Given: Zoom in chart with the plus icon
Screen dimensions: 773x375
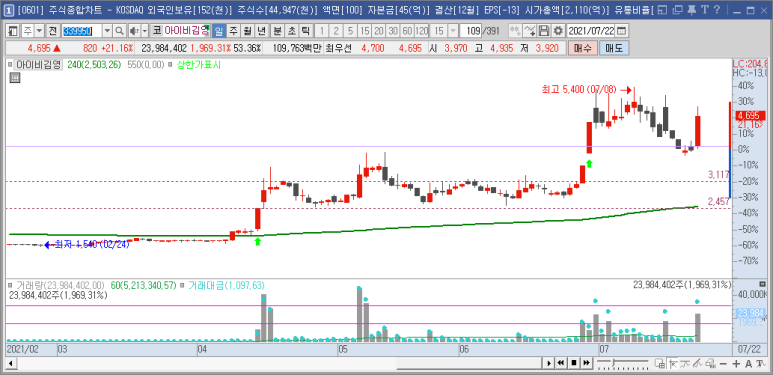Looking at the screenshot, I should point(737,364).
